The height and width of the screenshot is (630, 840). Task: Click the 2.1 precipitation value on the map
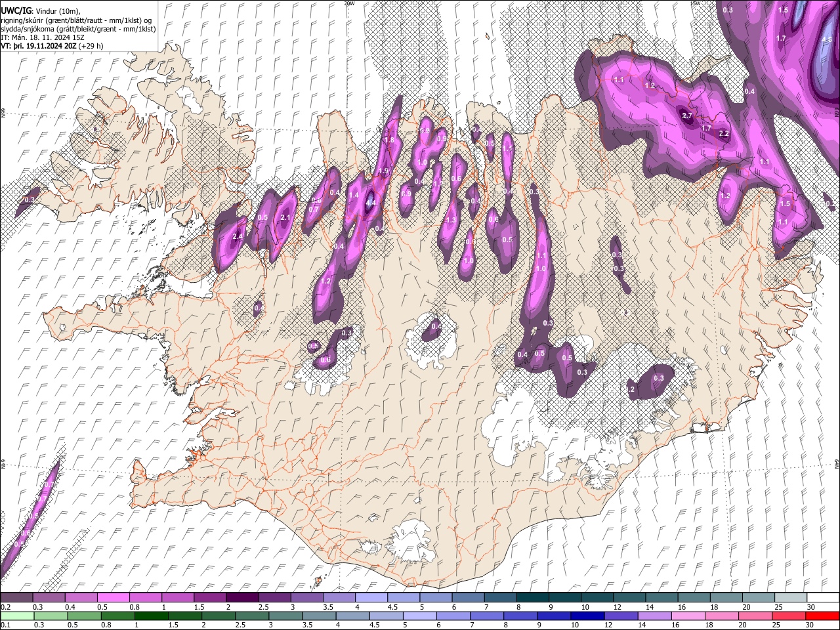(x=285, y=217)
